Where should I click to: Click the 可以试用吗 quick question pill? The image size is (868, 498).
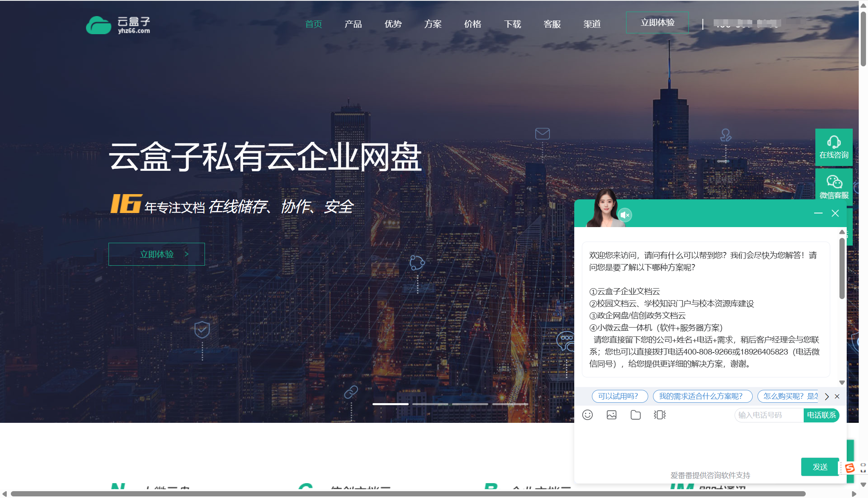[620, 396]
